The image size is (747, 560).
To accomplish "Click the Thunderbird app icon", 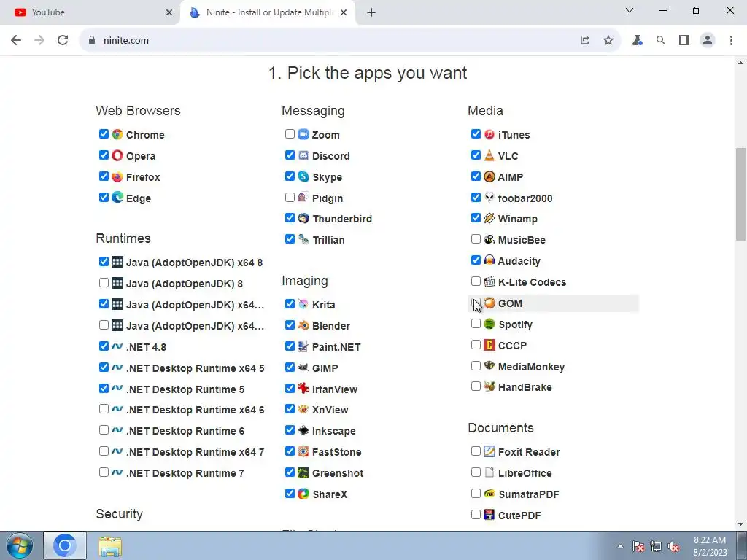I will click(x=303, y=218).
